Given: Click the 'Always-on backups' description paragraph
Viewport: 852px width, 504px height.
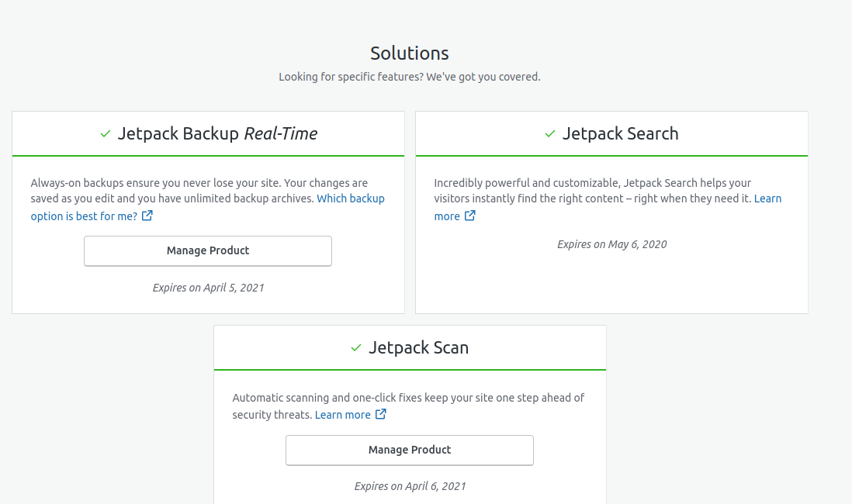Looking at the screenshot, I should click(x=207, y=198).
